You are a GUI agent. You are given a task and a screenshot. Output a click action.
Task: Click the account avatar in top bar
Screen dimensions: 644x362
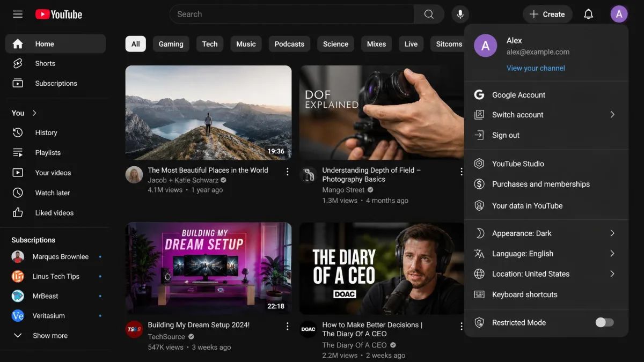click(x=619, y=14)
